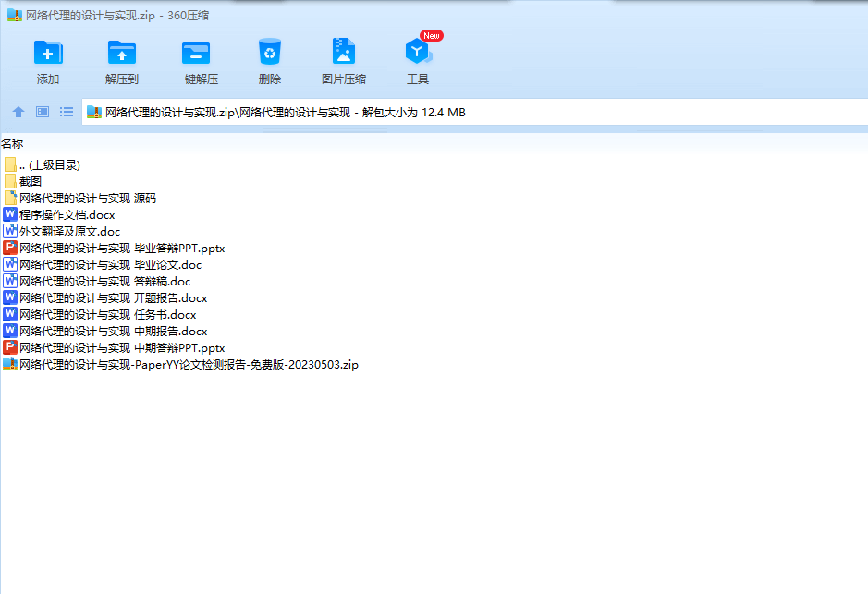Switch to the details view icon
Screen dimensions: 868x594
pyautogui.click(x=43, y=113)
